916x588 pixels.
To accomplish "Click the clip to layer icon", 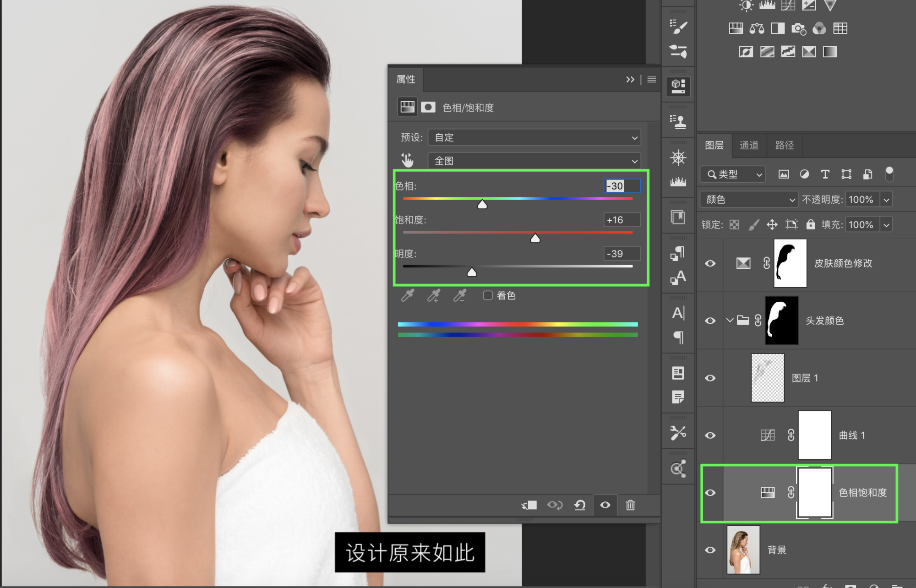I will point(529,505).
